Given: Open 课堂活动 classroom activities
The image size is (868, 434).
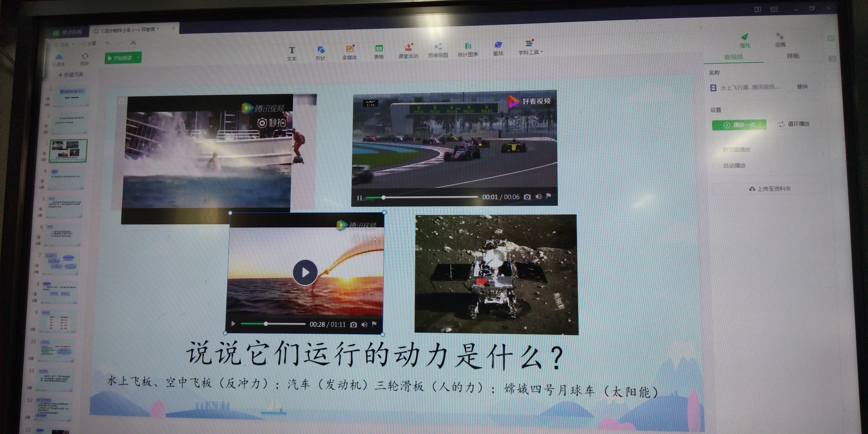Looking at the screenshot, I should click(x=408, y=51).
